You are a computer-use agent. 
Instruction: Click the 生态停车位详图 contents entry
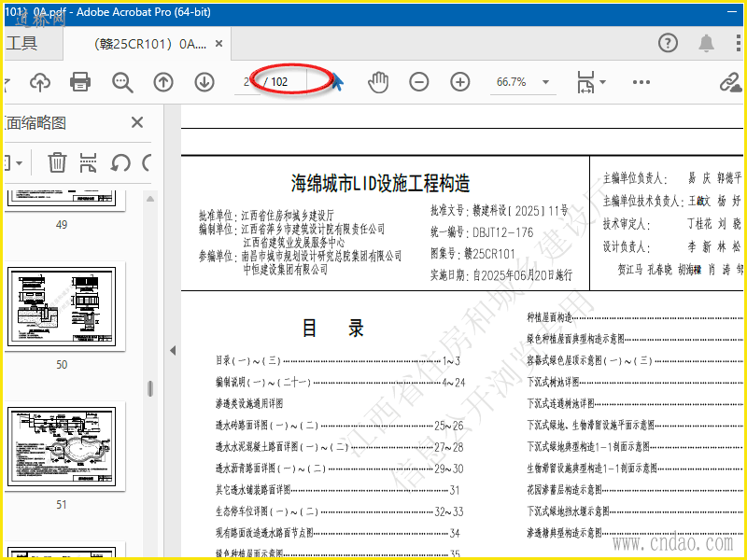point(339,511)
